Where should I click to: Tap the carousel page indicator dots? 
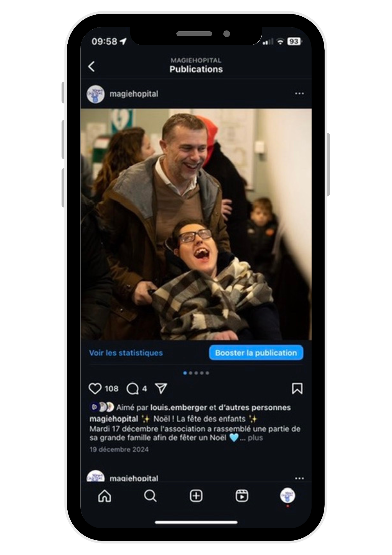coord(196,373)
